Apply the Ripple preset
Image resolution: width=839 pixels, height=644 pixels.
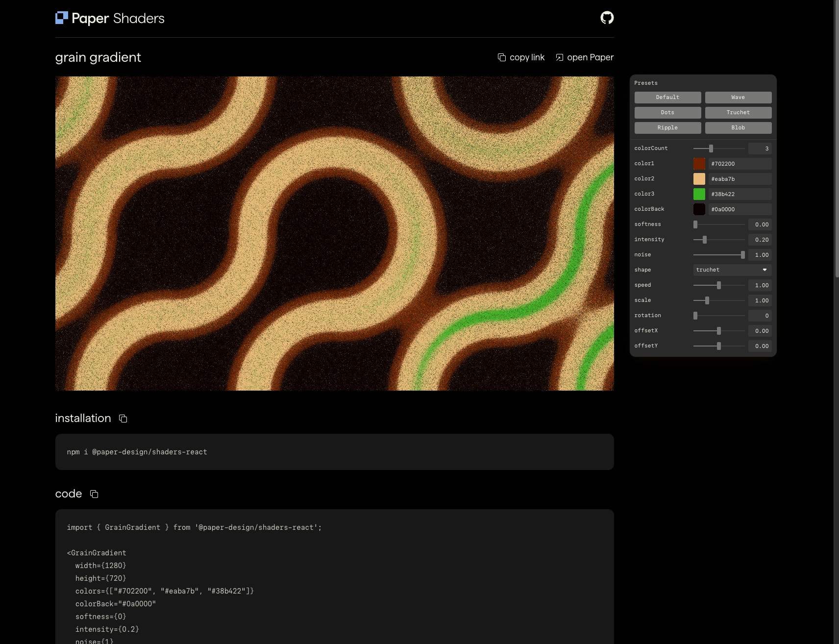coord(667,128)
